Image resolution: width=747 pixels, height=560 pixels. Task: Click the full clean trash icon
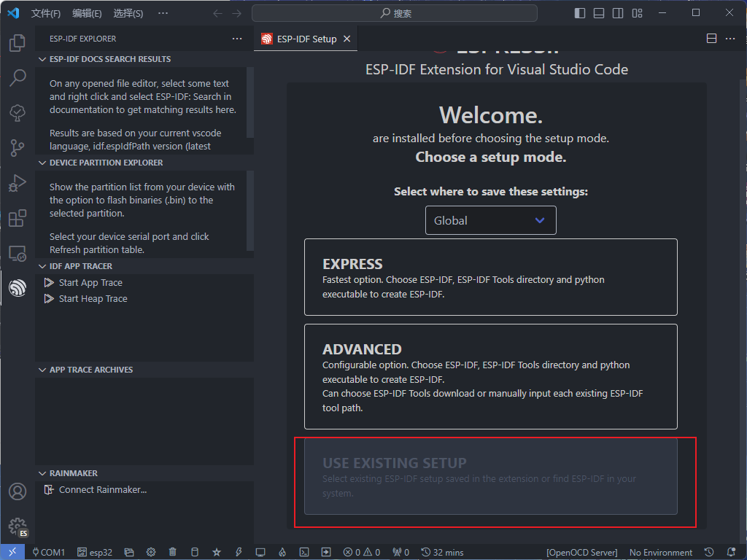(x=172, y=553)
